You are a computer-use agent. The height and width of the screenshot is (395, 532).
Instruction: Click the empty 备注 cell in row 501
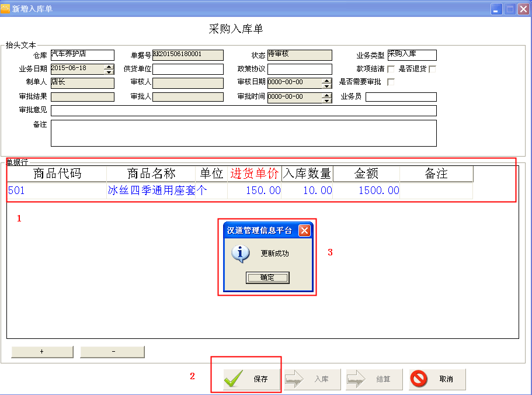click(x=436, y=190)
